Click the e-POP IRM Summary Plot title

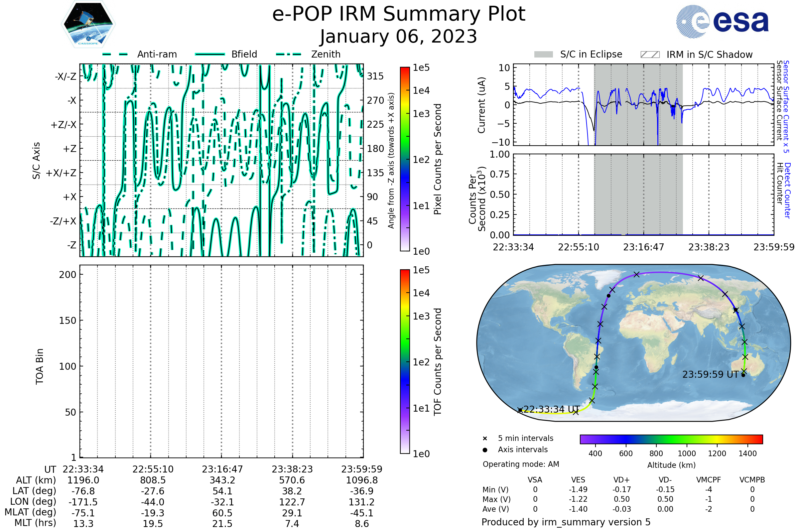coord(399,14)
